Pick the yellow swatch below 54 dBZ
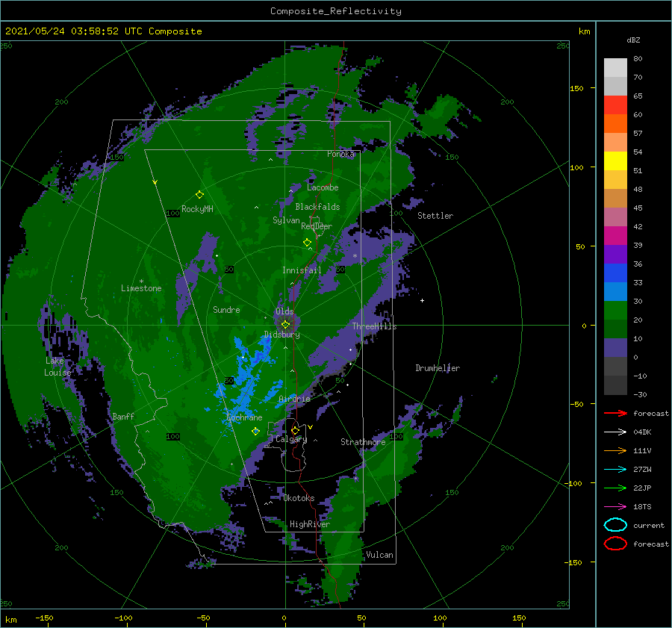672x628 pixels. click(x=615, y=161)
